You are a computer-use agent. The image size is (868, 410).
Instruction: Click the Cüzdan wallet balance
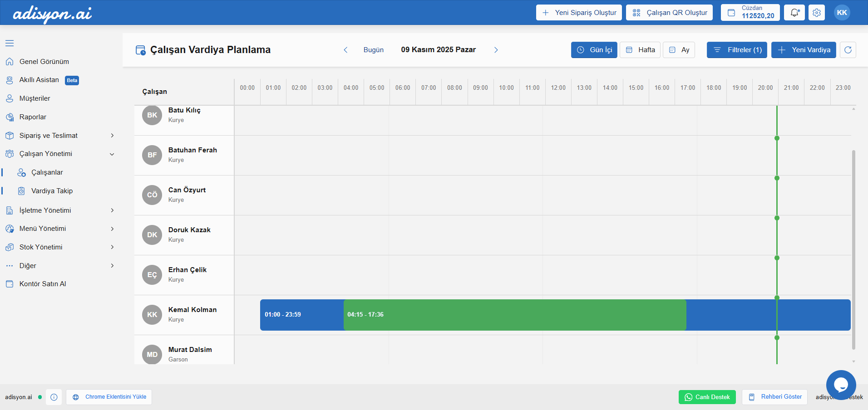750,13
